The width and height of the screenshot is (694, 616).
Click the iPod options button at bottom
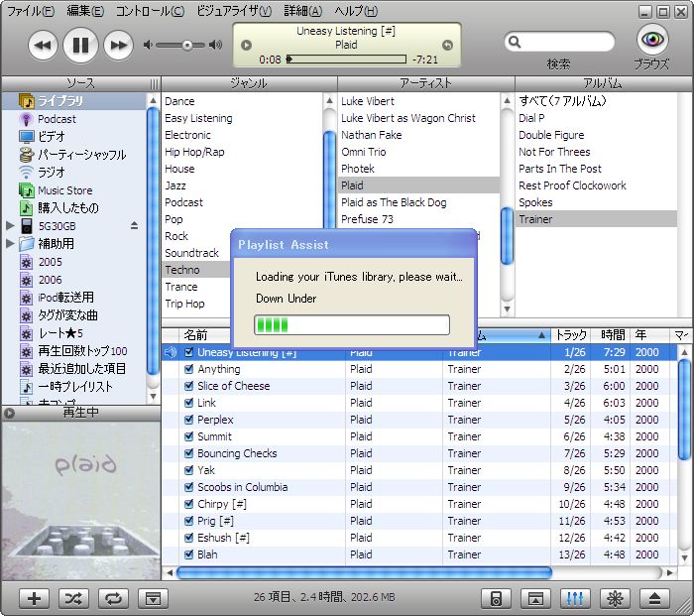click(x=496, y=599)
